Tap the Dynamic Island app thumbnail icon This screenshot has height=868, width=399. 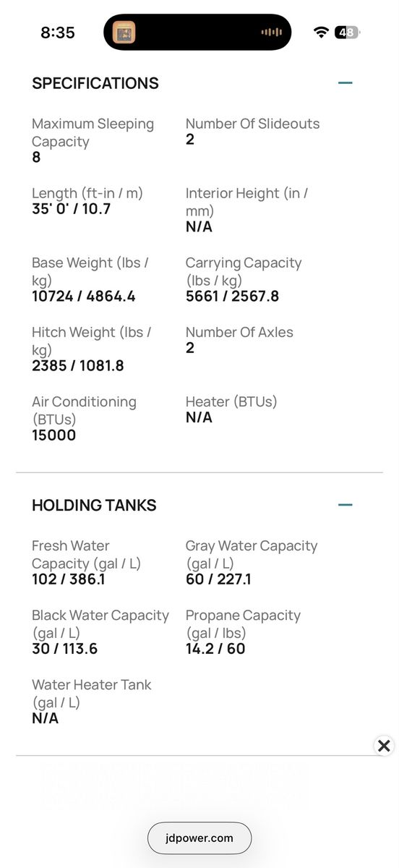coord(124,33)
